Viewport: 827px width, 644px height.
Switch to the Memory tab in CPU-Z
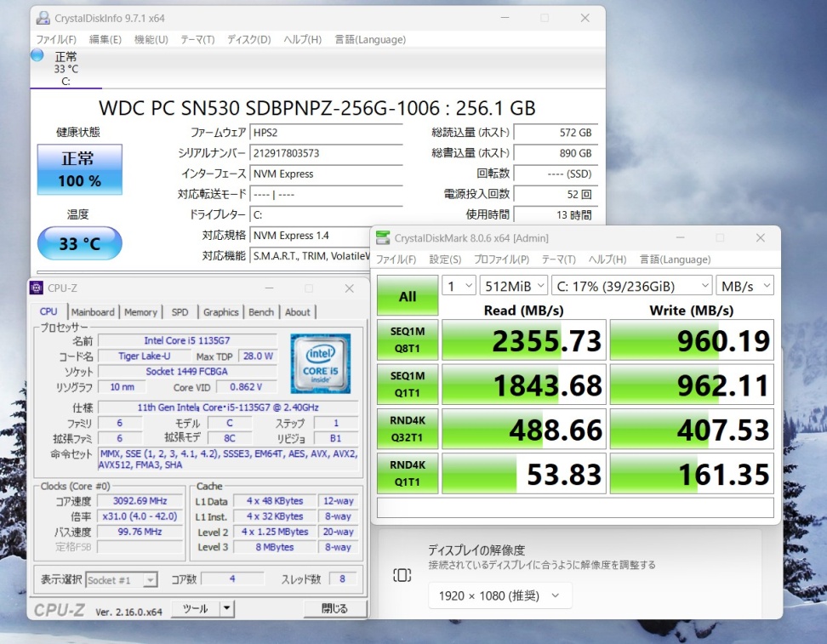(141, 312)
